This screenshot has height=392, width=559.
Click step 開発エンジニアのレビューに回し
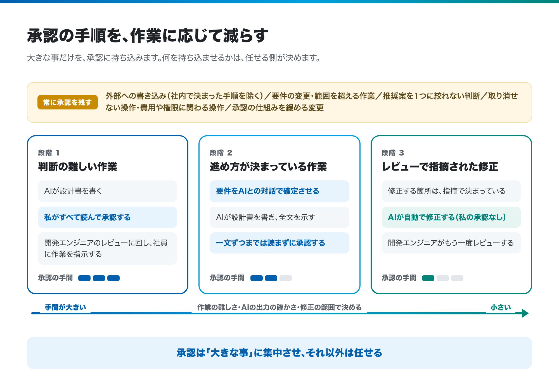click(x=108, y=248)
